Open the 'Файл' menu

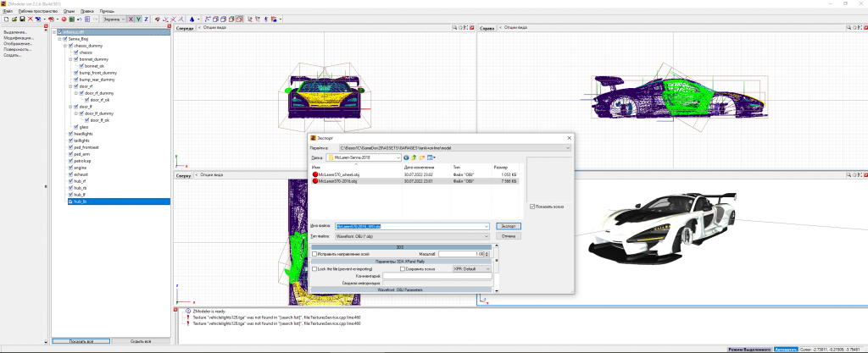point(8,10)
